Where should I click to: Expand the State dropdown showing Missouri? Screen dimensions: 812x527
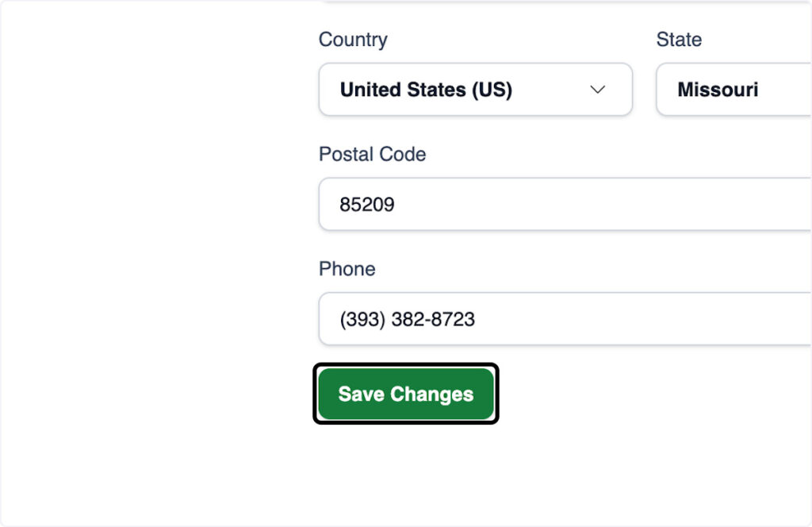coord(733,90)
